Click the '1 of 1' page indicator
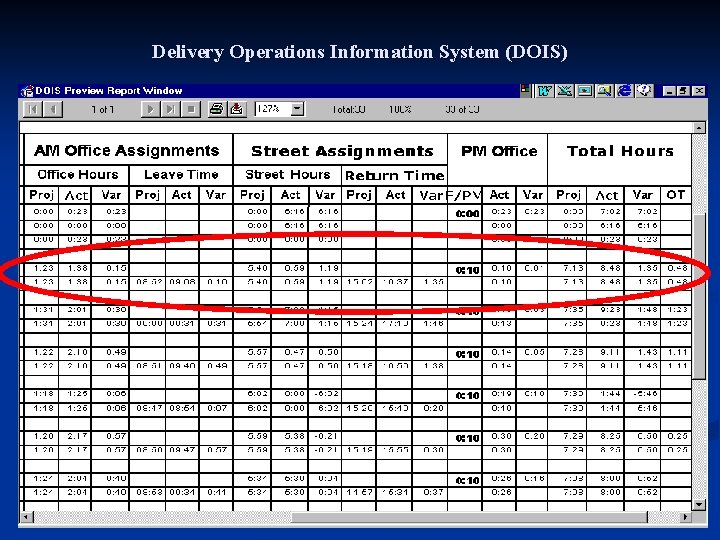720x540 pixels. tap(102, 109)
